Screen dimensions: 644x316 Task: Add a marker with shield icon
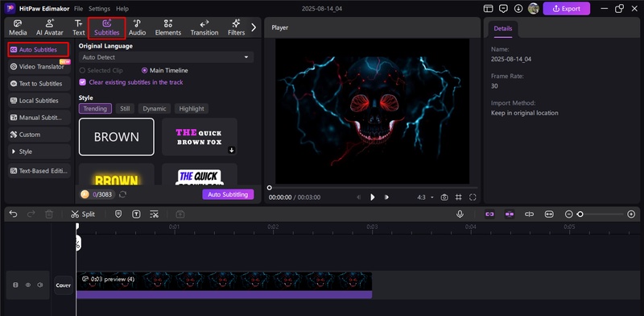(x=118, y=214)
